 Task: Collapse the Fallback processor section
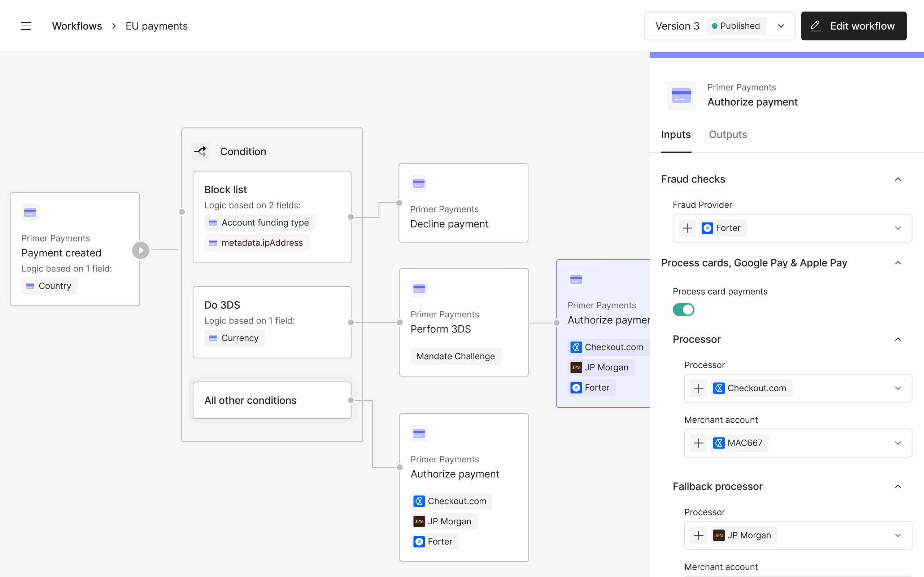[x=898, y=486]
